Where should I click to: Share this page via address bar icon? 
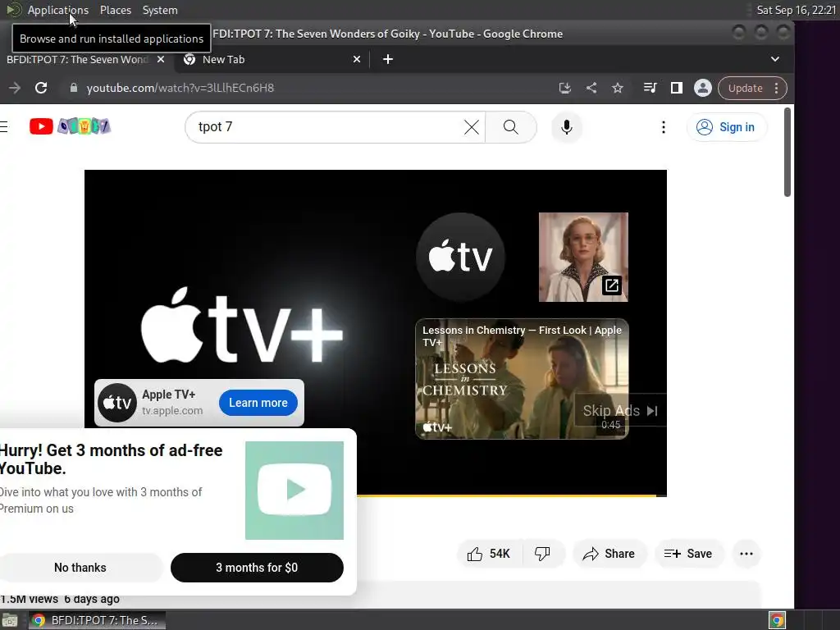(591, 88)
